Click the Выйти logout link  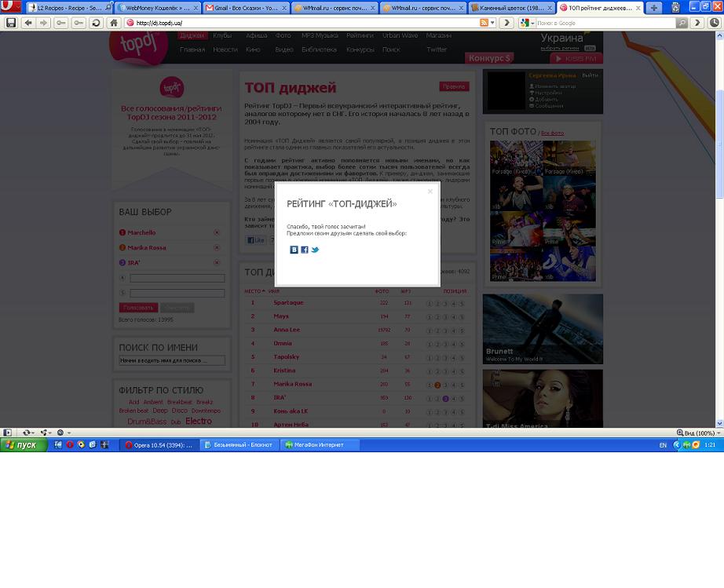tap(590, 75)
